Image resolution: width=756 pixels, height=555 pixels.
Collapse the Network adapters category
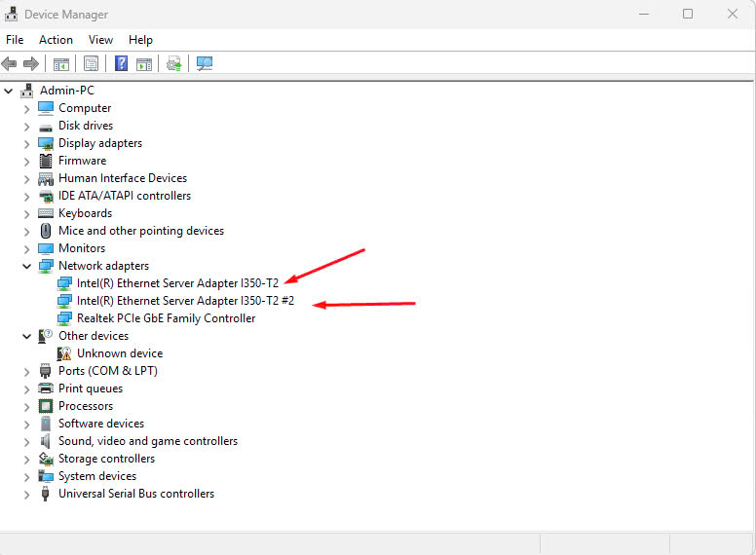(27, 266)
